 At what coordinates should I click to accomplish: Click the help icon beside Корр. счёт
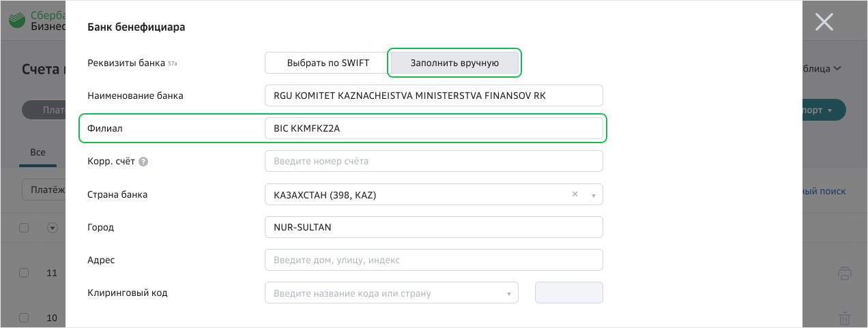pos(143,162)
